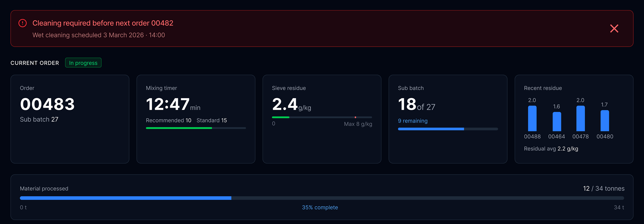This screenshot has width=644, height=224.
Task: Click the alert title about order 00482
Action: pyautogui.click(x=103, y=23)
